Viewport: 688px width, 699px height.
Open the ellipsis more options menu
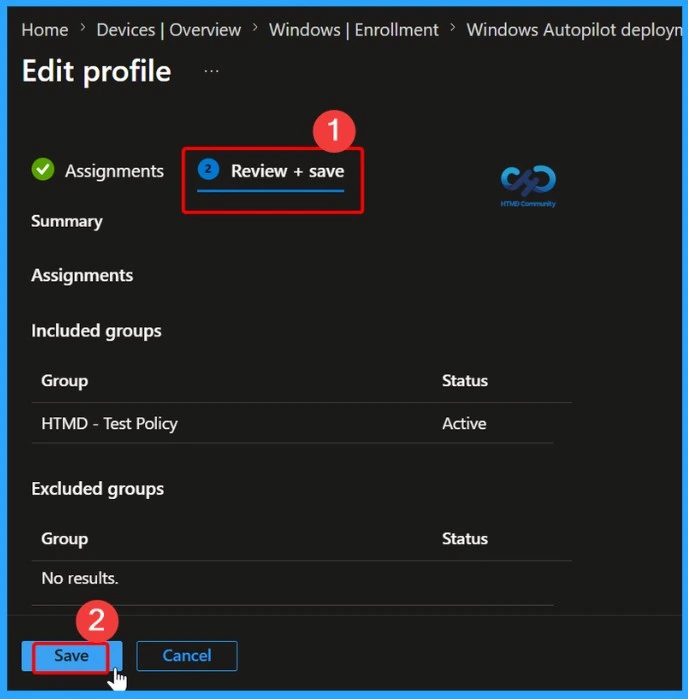point(211,71)
